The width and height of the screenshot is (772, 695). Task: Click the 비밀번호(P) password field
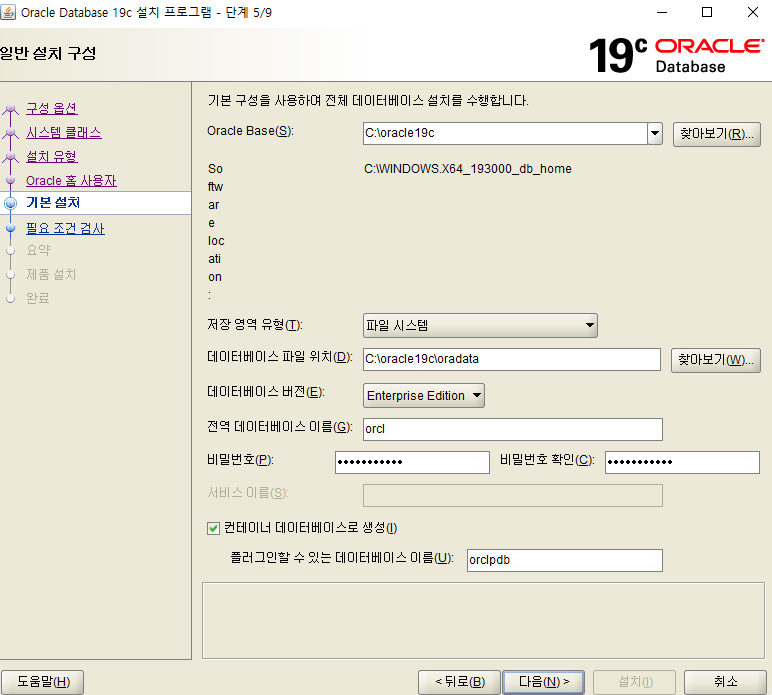[x=412, y=462]
